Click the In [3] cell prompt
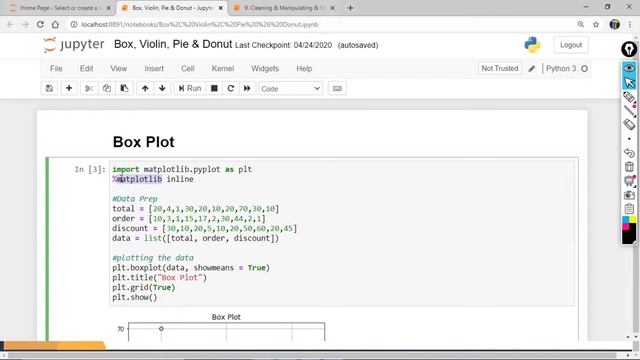 90,169
